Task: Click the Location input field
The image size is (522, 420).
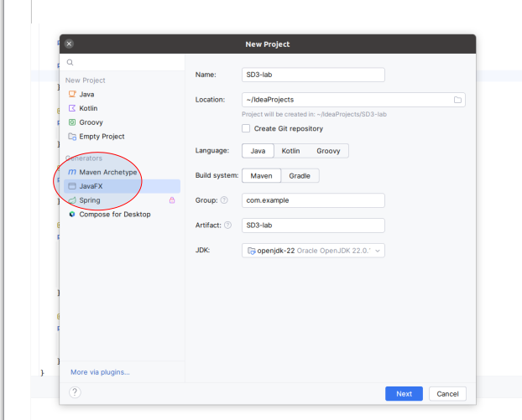Action: (x=353, y=100)
